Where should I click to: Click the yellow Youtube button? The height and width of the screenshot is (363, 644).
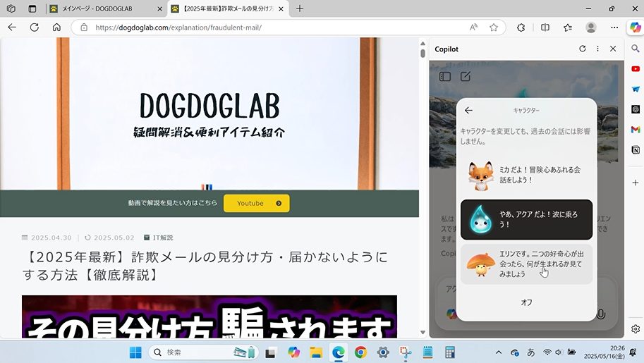pos(256,204)
